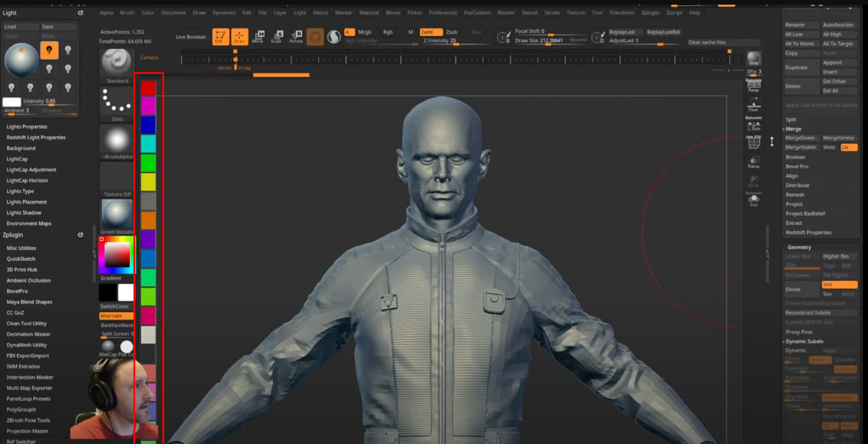The width and height of the screenshot is (868, 444).
Task: Click the BPR render icon
Action: 754,58
